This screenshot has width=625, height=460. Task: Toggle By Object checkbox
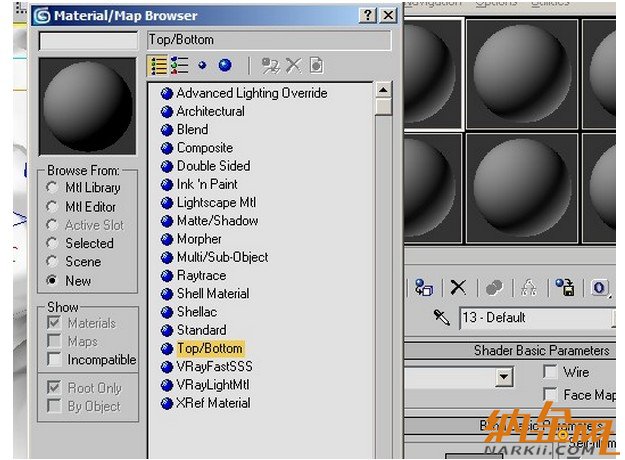pyautogui.click(x=54, y=406)
